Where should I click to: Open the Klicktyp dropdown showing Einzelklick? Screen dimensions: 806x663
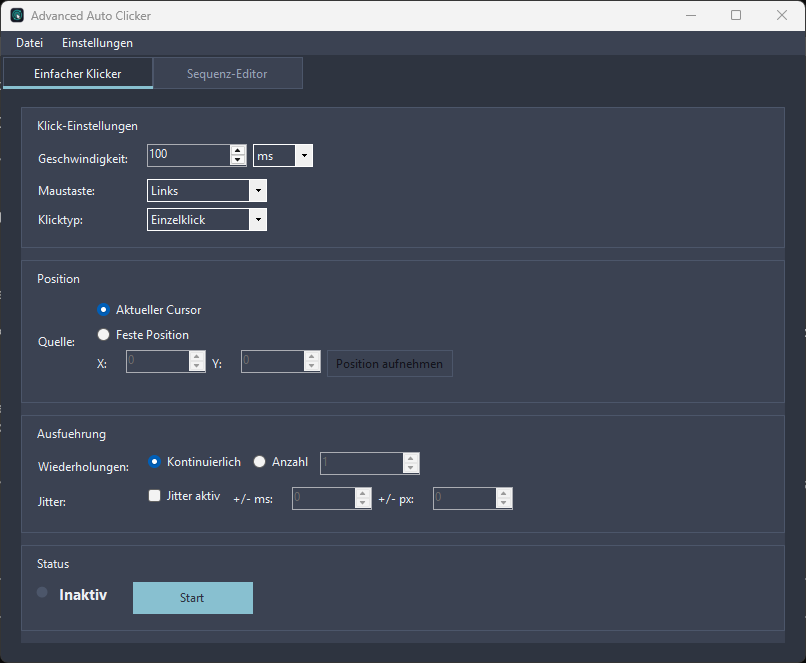click(x=207, y=220)
